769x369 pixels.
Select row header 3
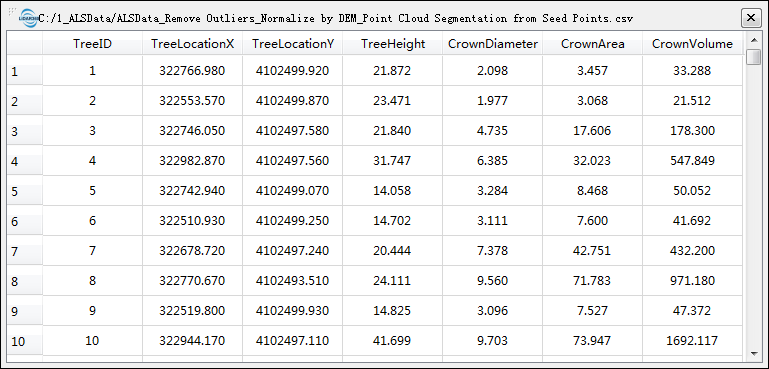click(25, 131)
